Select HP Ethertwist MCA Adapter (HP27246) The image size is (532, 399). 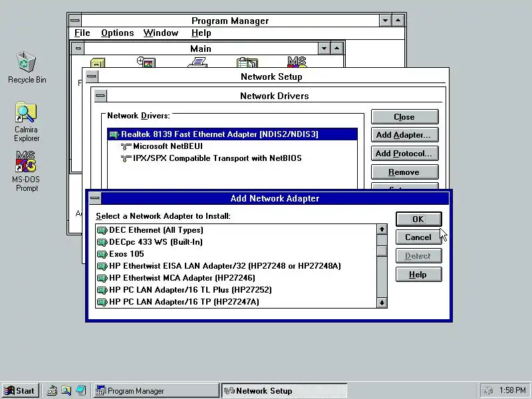coord(236,278)
